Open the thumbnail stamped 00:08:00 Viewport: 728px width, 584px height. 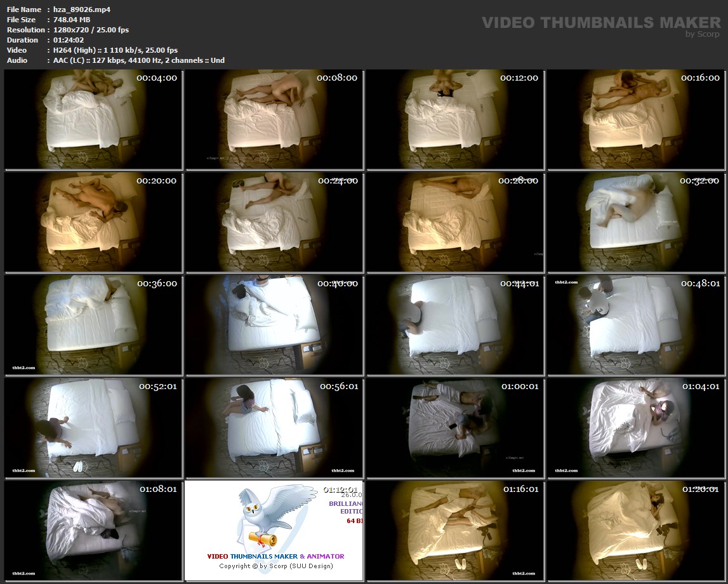coord(274,120)
